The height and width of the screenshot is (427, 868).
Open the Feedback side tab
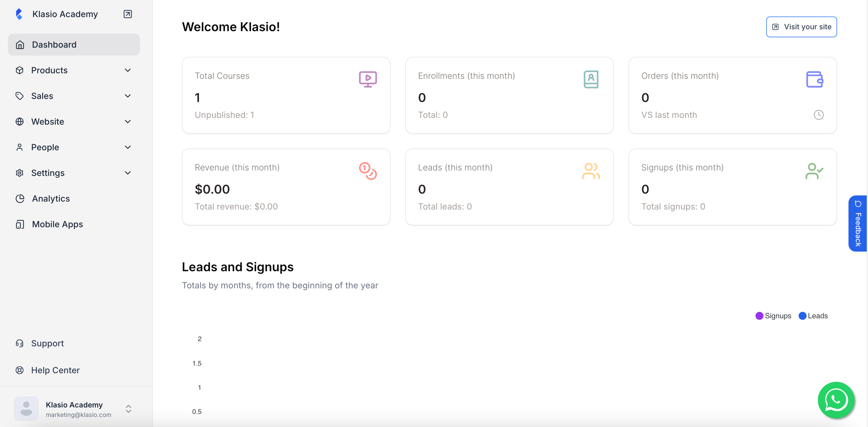[858, 224]
